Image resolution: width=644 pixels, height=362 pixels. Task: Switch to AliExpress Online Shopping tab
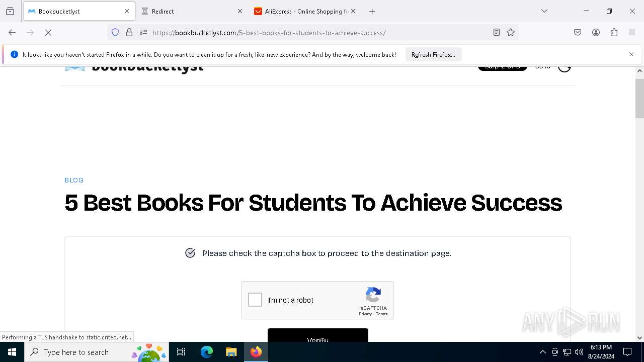pos(305,11)
